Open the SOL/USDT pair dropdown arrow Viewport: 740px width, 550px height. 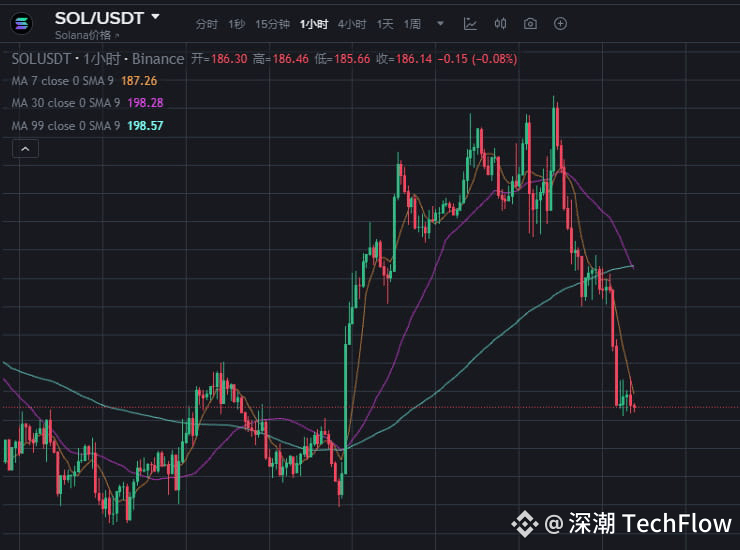155,17
